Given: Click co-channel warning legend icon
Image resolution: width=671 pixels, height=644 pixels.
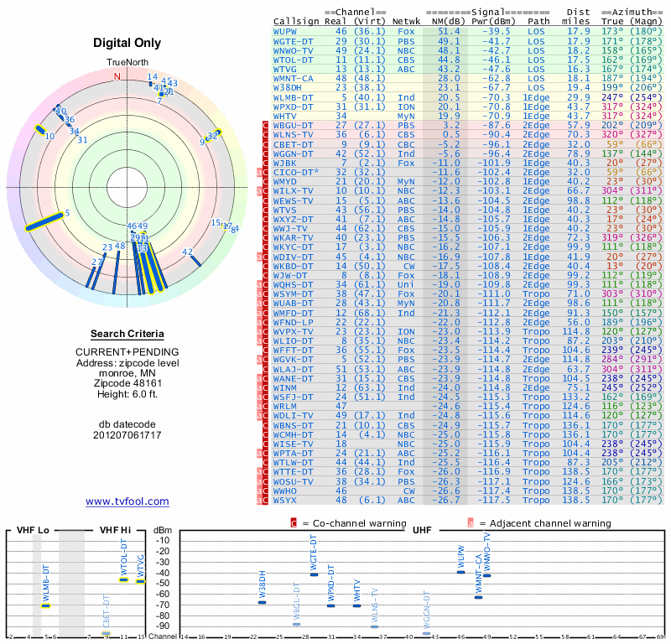Looking at the screenshot, I should pos(294,523).
